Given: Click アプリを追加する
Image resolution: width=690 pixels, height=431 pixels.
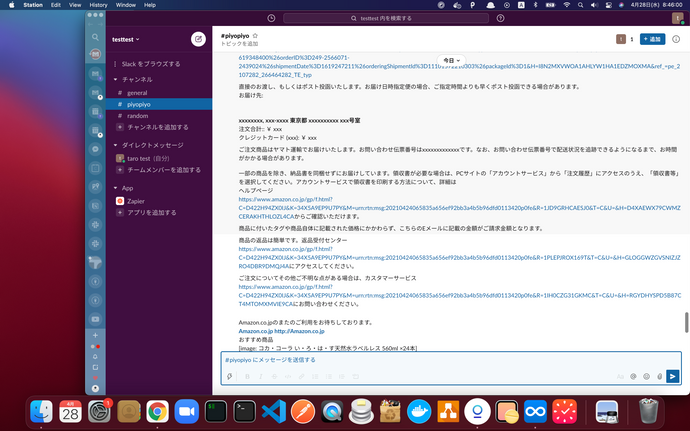Looking at the screenshot, I should pos(159,213).
